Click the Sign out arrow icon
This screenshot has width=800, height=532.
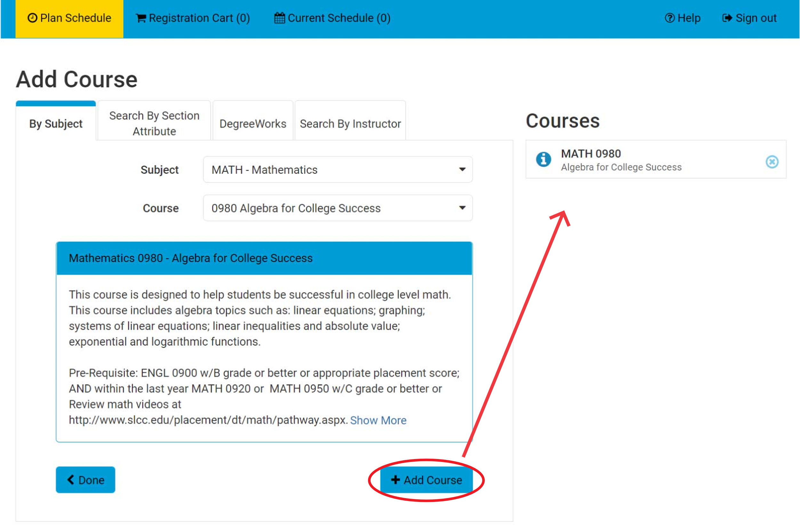[727, 18]
